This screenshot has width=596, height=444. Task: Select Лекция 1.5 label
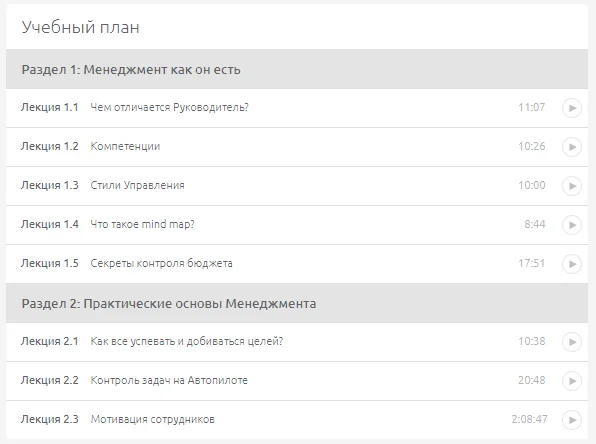[x=49, y=263]
